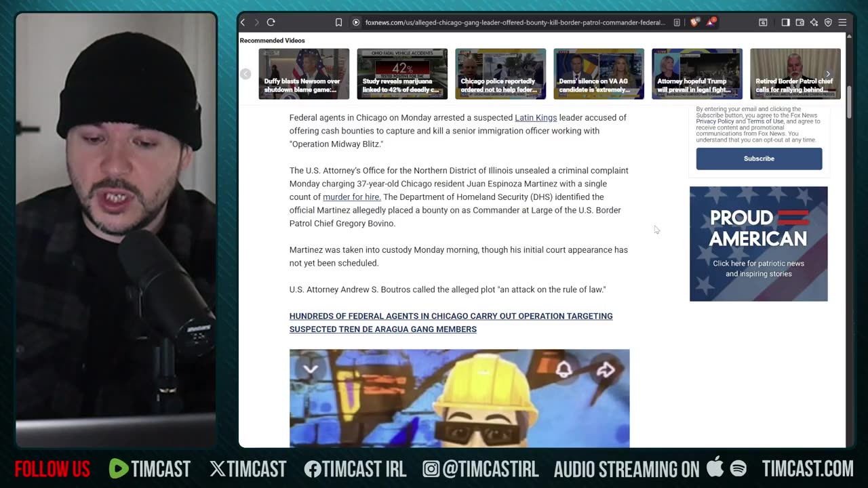Open the 'HUNDREDS OF FEDERAL AGENTS IN CHICAGO' headline link
The image size is (868, 488).
[x=451, y=323]
